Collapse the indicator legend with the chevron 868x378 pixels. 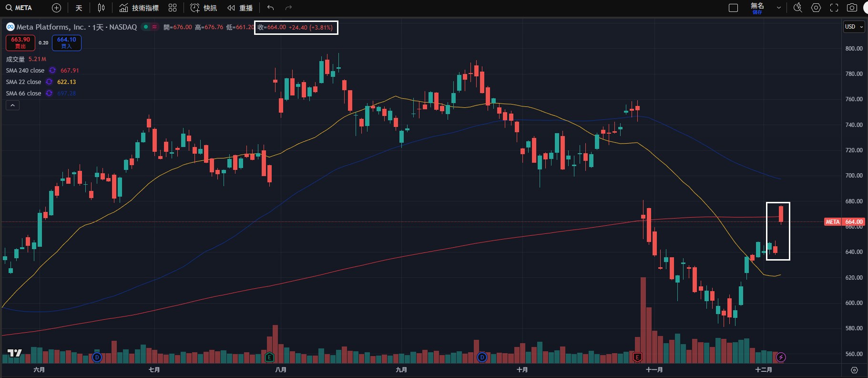[x=12, y=105]
